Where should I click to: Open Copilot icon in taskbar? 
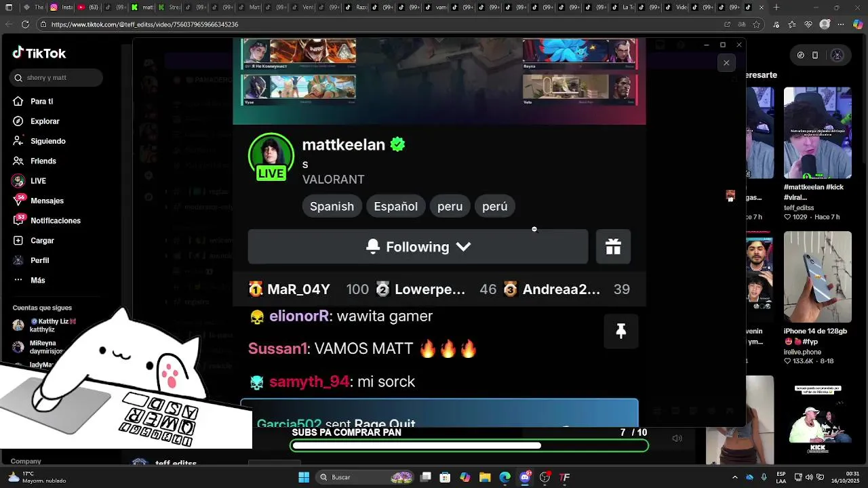click(465, 477)
